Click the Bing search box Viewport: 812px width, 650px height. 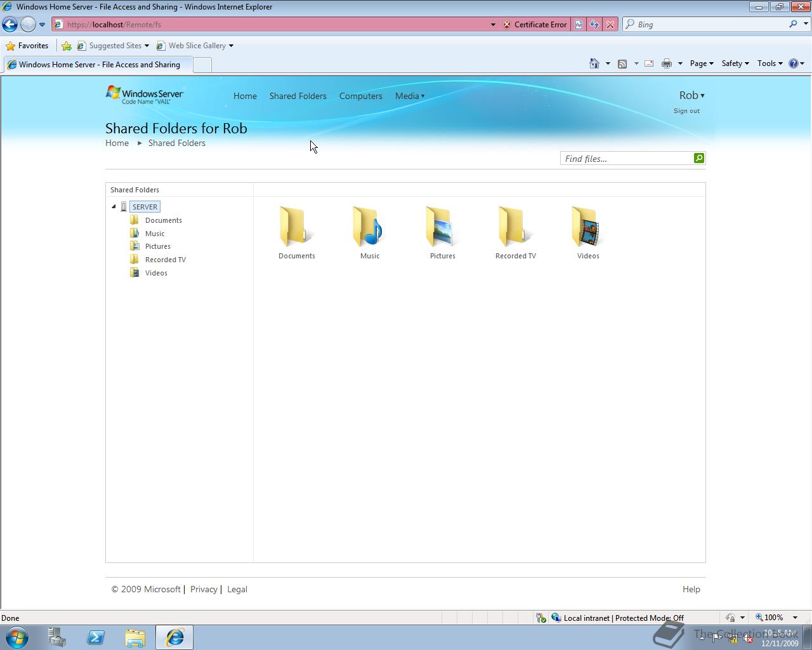(x=704, y=24)
